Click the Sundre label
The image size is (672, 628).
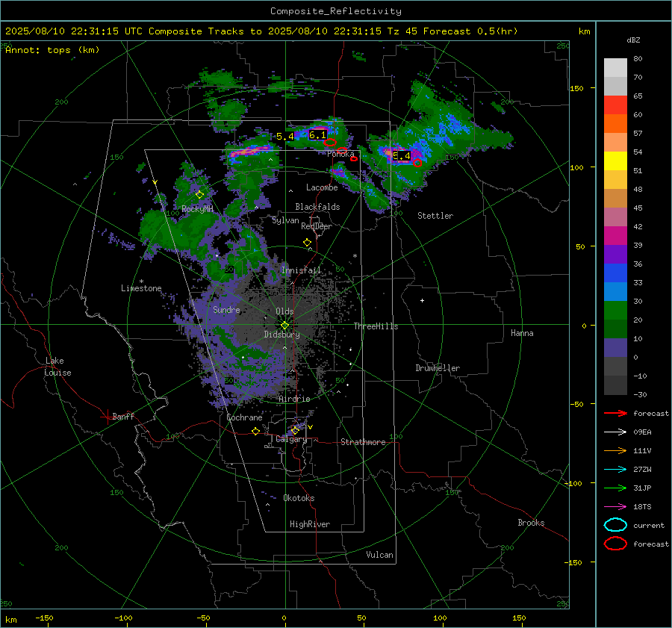click(x=227, y=310)
